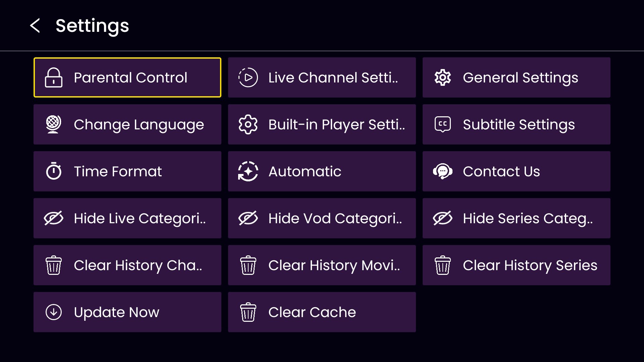Screen dimensions: 644x362
Task: Select the Automatic settings tile
Action: point(322,171)
